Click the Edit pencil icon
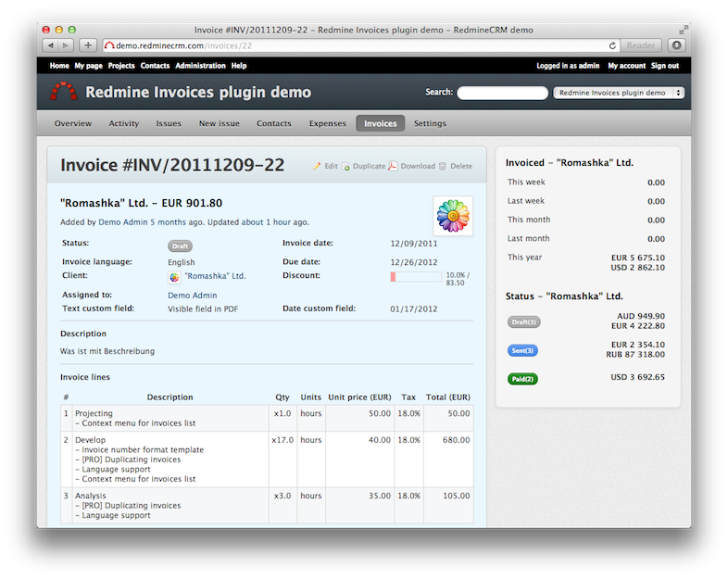 tap(317, 167)
